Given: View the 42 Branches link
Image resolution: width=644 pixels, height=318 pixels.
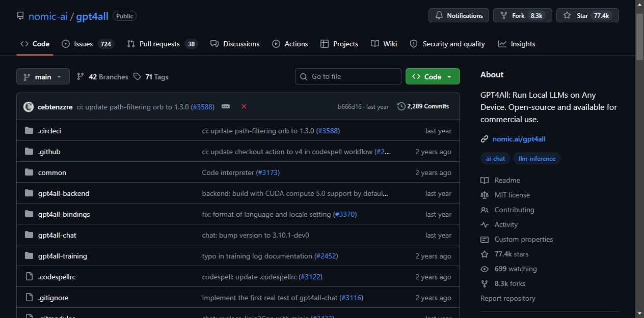Looking at the screenshot, I should [x=102, y=77].
